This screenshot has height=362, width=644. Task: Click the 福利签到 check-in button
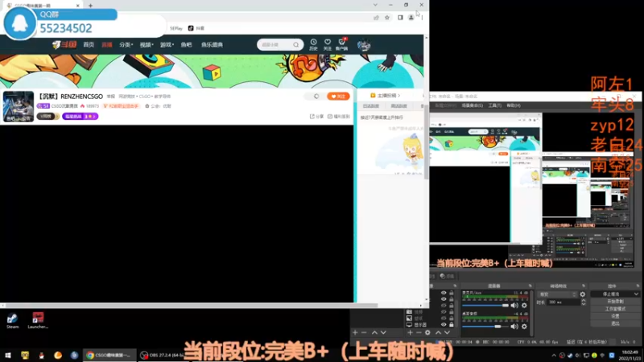tap(339, 117)
